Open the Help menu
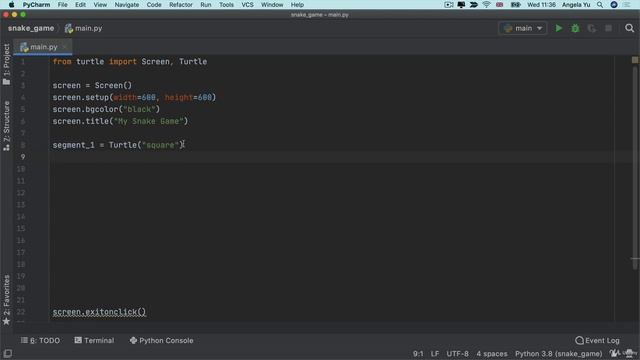This screenshot has width=640, height=360. point(297,5)
